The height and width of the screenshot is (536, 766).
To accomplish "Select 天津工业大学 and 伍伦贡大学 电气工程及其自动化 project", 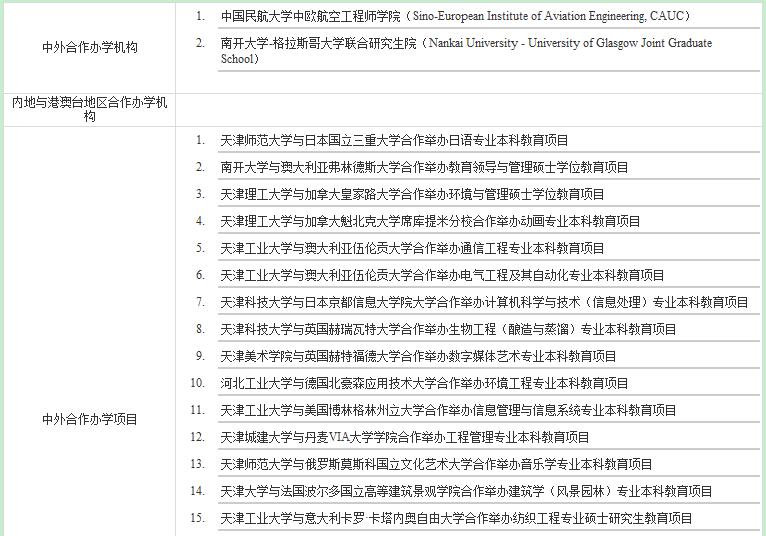I will coord(442,275).
